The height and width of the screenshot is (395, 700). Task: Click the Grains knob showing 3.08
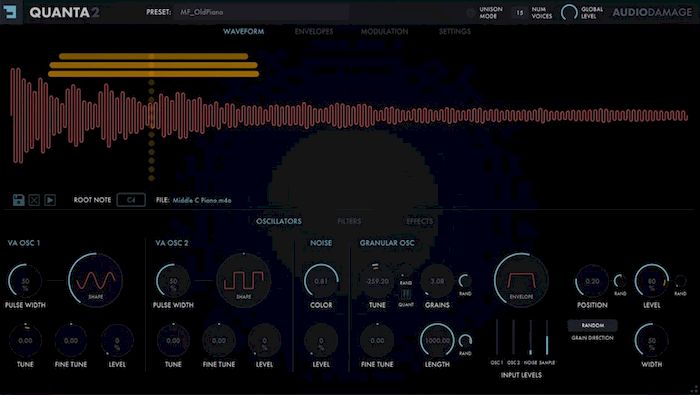pyautogui.click(x=437, y=281)
